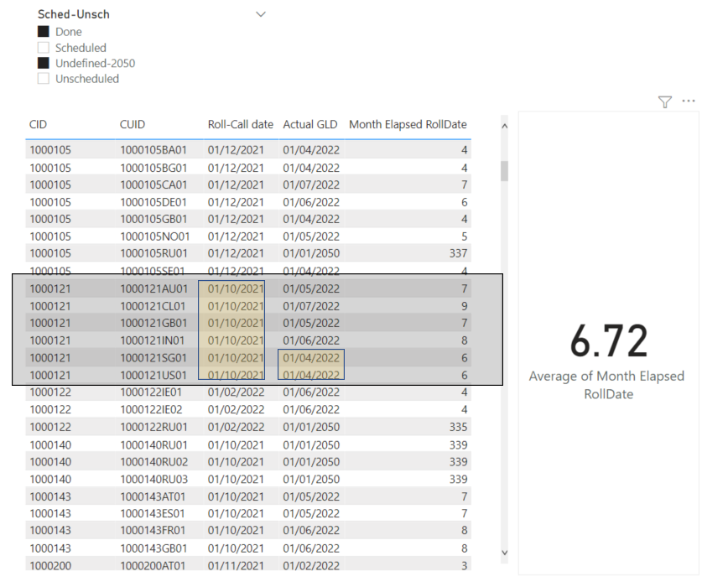
Task: Select cell 1000121CL01
Action: 153,306
